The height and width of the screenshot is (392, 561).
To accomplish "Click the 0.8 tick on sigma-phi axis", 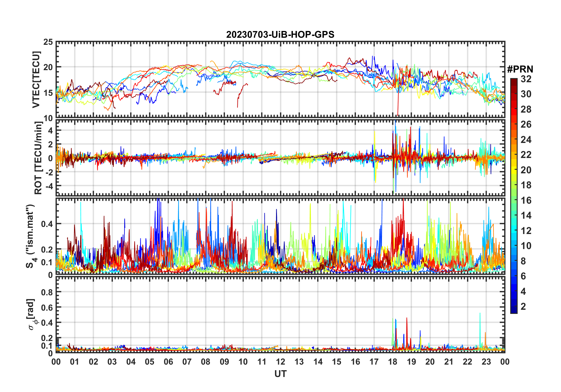I will pyautogui.click(x=47, y=292).
